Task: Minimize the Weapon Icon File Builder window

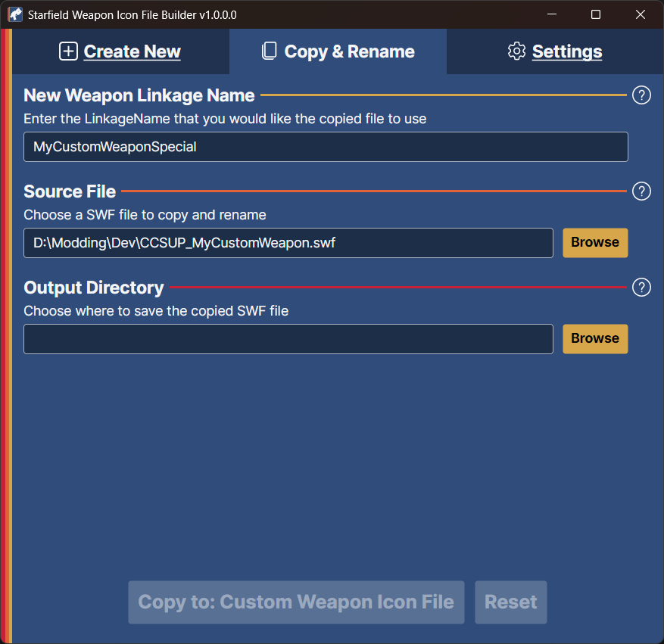Action: click(x=552, y=14)
